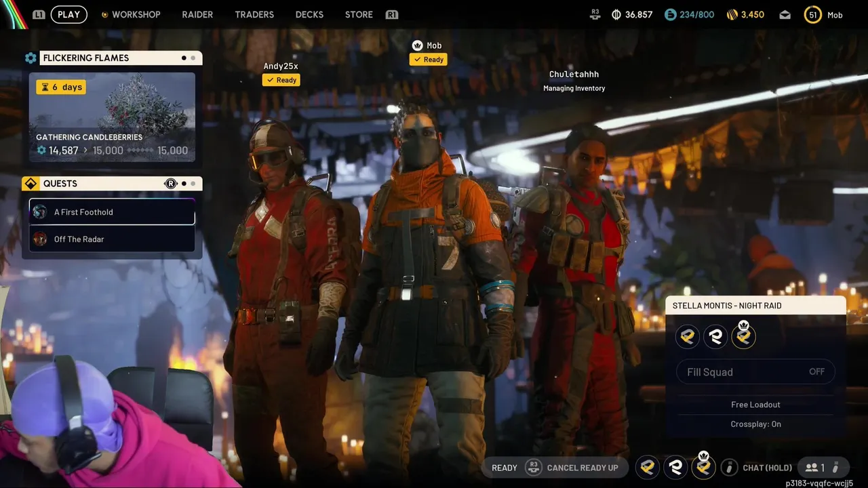868x488 pixels.
Task: Click the flower icon beside FLICKERING FLAMES
Action: click(x=31, y=58)
